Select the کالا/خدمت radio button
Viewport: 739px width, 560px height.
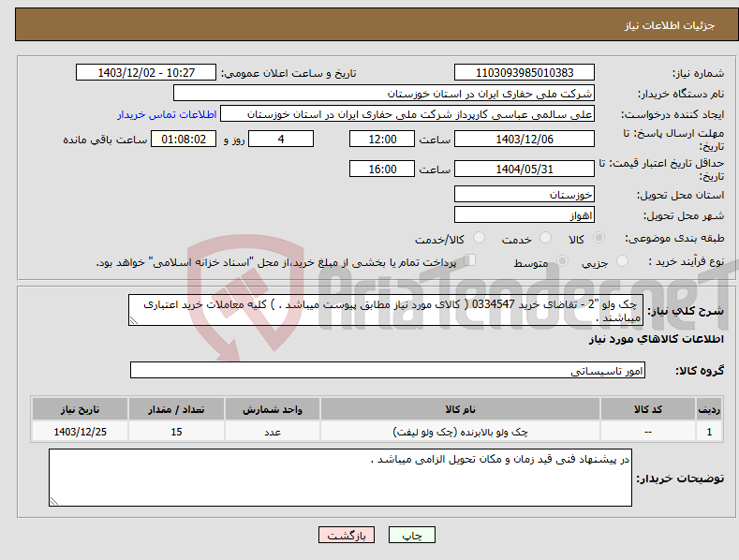(479, 238)
